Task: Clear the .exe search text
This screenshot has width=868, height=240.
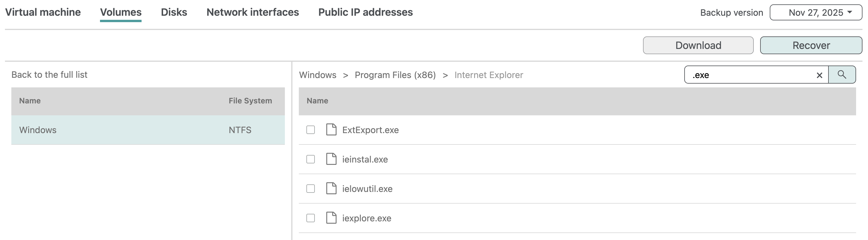Action: [819, 75]
